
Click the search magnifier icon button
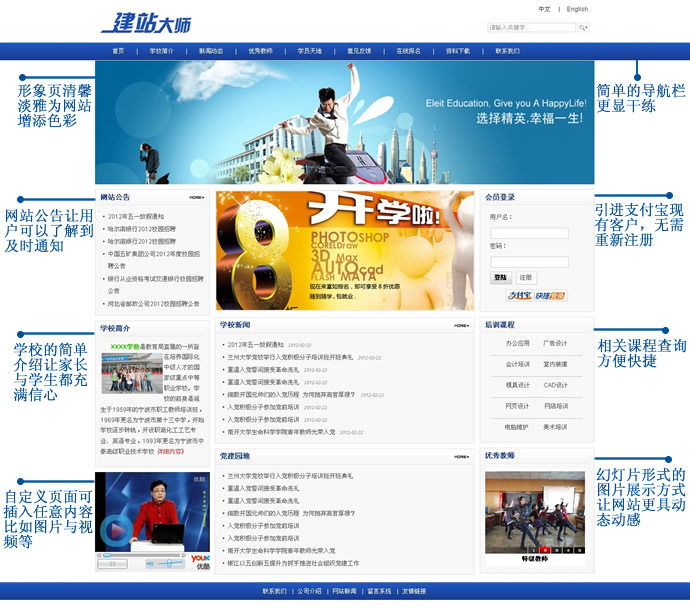583,28
